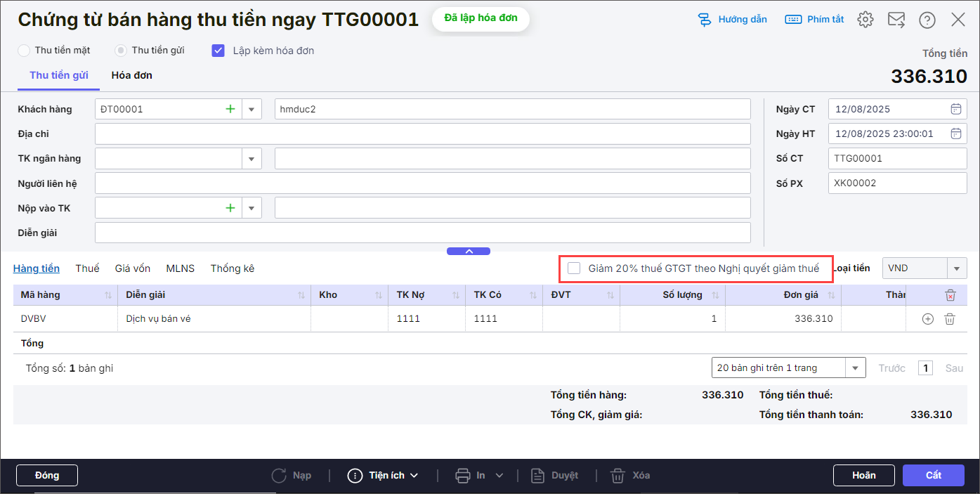Screen dimensions: 980x494
Task: Click the Cất save button
Action: click(933, 476)
